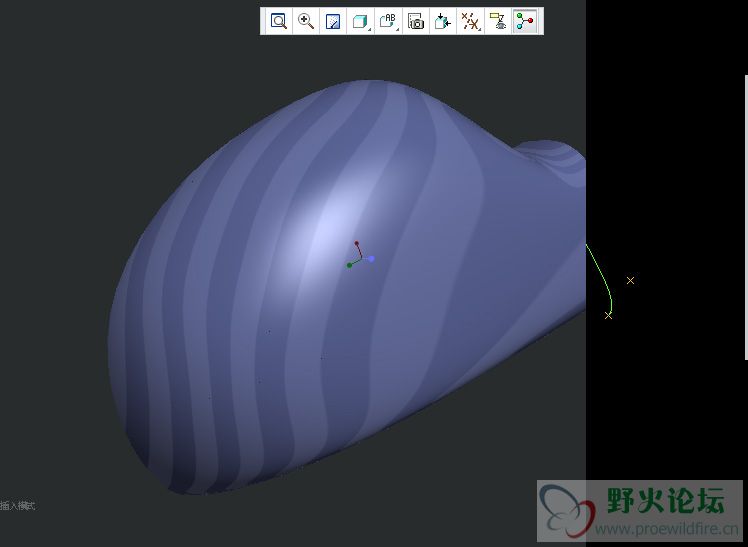Screen dimensions: 748x547
Task: Toggle the Perspective view box icon
Action: tap(443, 21)
